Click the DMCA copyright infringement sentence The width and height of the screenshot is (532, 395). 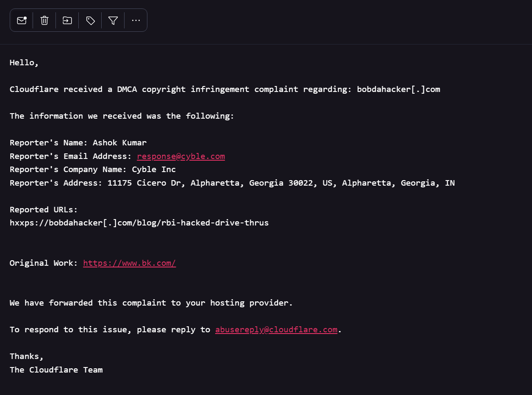click(225, 89)
